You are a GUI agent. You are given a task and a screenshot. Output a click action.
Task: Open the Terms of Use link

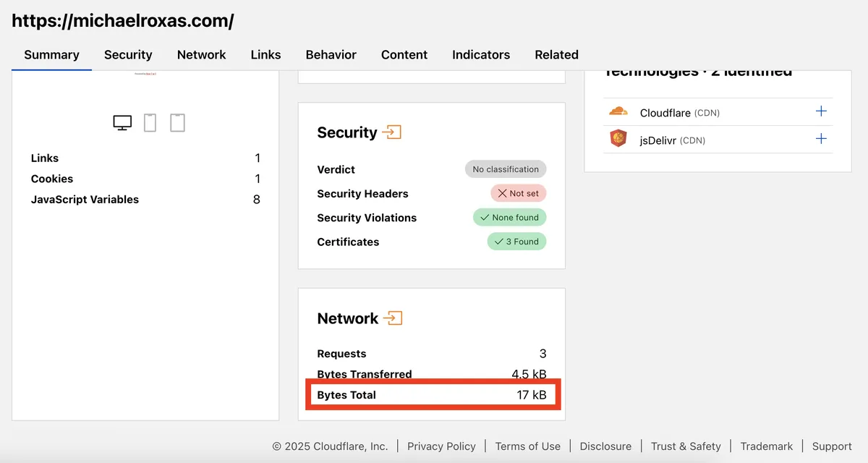[x=527, y=446]
